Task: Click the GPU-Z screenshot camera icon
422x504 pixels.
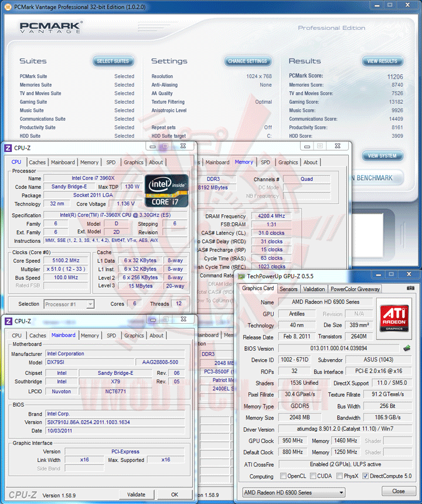Action: click(410, 288)
